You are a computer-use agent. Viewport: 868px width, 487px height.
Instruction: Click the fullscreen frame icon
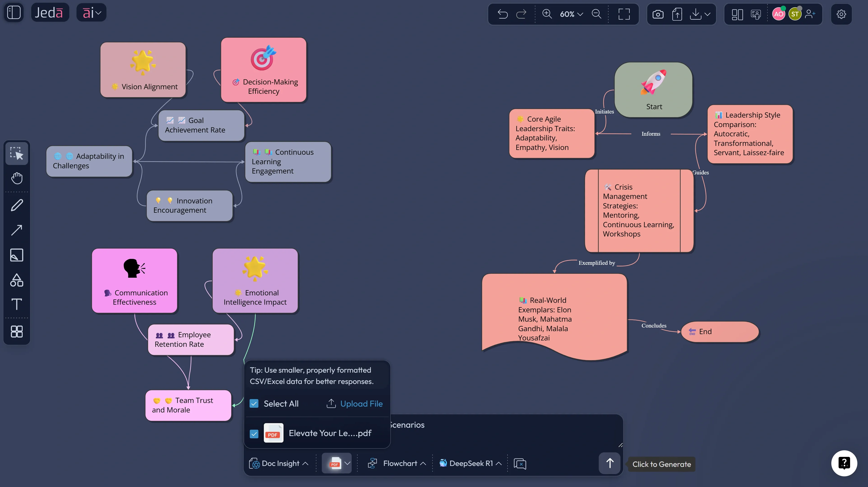(624, 14)
